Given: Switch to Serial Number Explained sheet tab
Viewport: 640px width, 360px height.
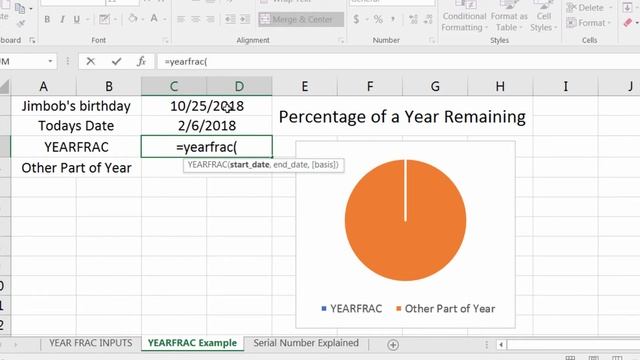Looking at the screenshot, I should pos(306,343).
